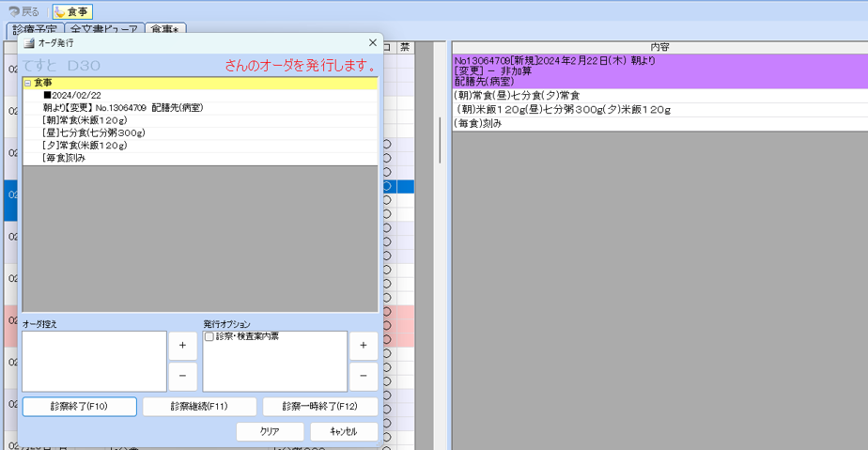Switch to the 全文書ビューア tab
Viewport: 868px width, 450px height.
click(104, 29)
